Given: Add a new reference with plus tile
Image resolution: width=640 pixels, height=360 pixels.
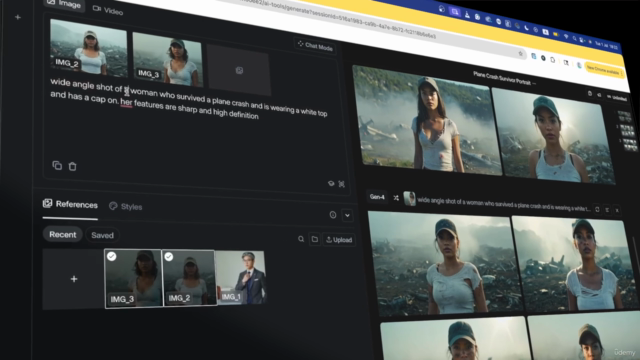Looking at the screenshot, I should pyautogui.click(x=73, y=279).
